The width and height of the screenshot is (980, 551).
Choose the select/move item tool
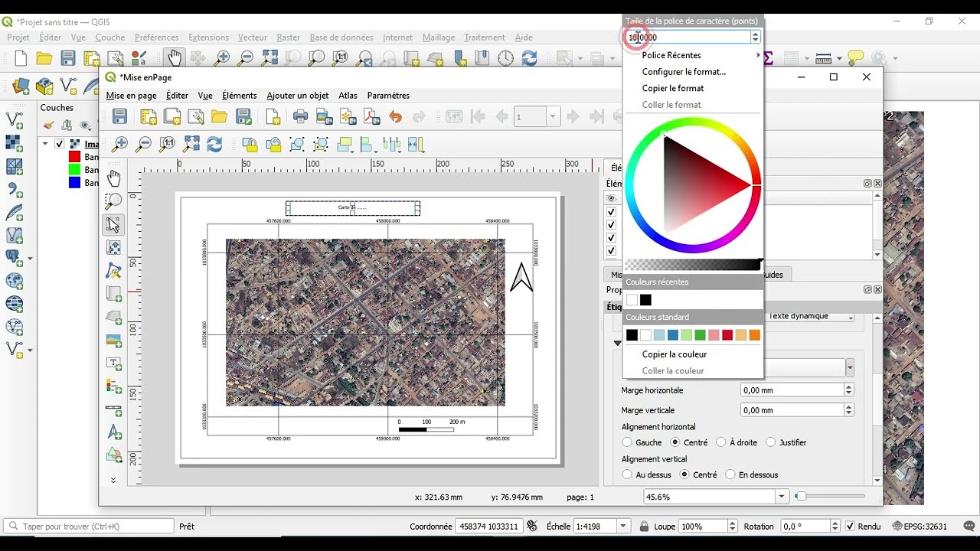pyautogui.click(x=113, y=224)
